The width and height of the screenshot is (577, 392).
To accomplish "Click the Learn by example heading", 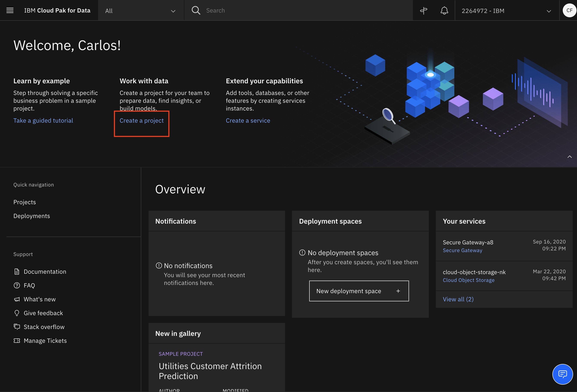I will 41,81.
